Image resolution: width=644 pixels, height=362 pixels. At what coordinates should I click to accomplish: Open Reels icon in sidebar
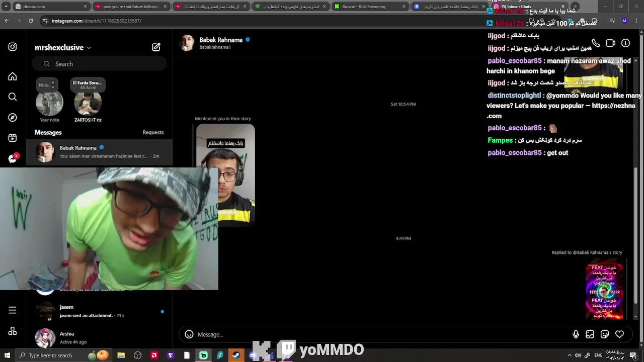tap(13, 138)
